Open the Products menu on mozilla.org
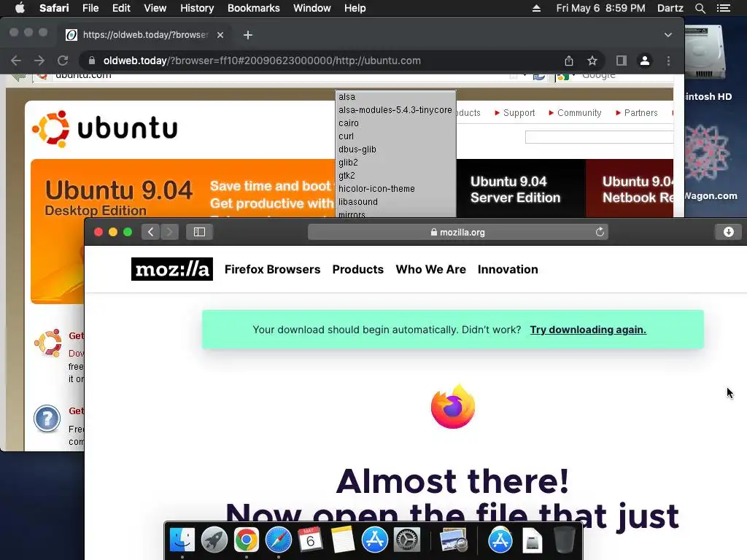 357,269
